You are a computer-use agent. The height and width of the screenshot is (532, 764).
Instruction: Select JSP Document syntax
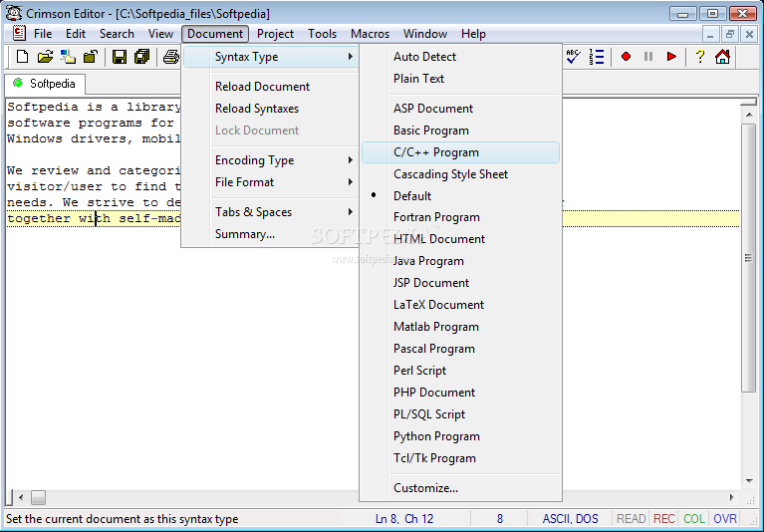[x=460, y=283]
